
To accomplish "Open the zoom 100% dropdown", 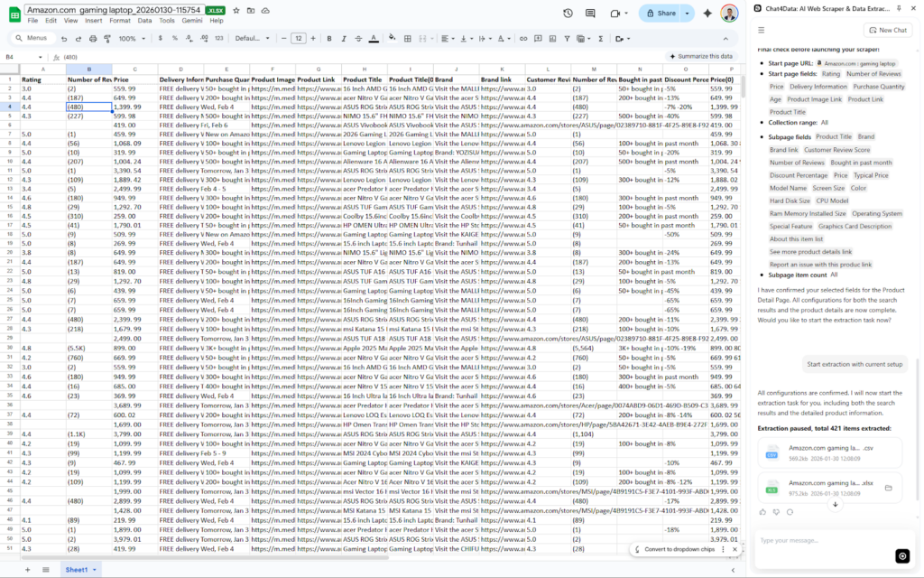I will point(132,38).
